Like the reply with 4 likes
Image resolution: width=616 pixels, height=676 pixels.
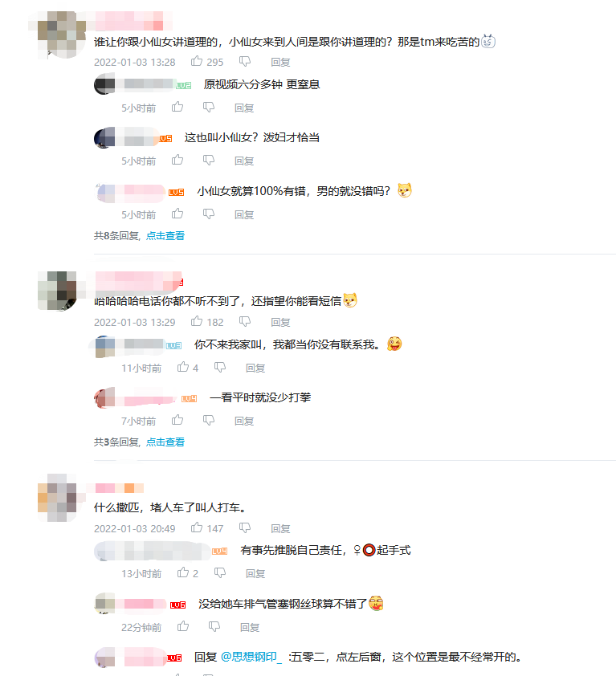click(183, 367)
